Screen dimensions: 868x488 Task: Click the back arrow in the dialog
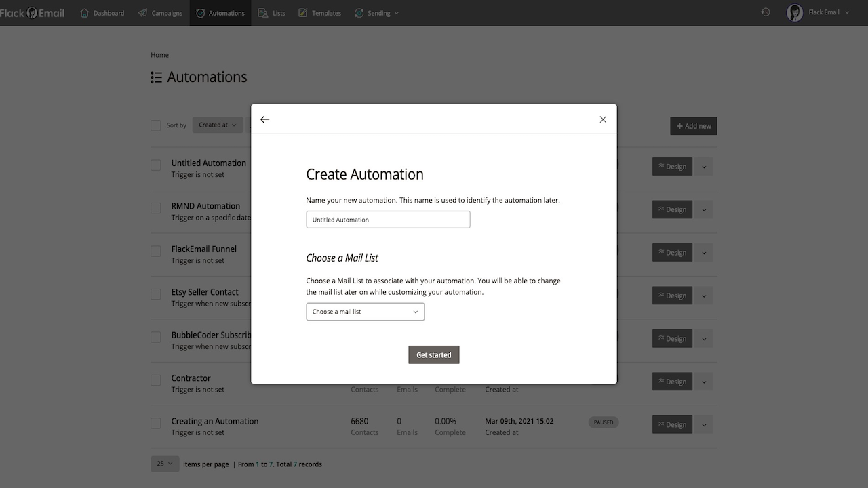click(265, 119)
